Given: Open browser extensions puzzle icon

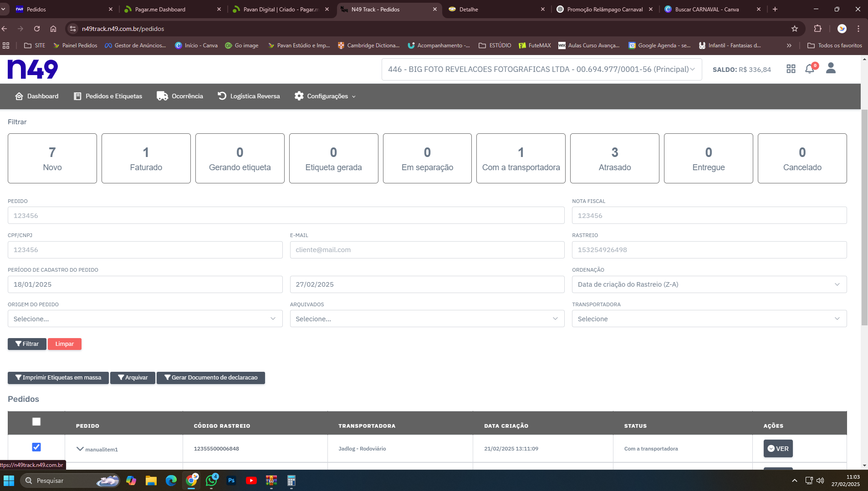Looking at the screenshot, I should [817, 29].
